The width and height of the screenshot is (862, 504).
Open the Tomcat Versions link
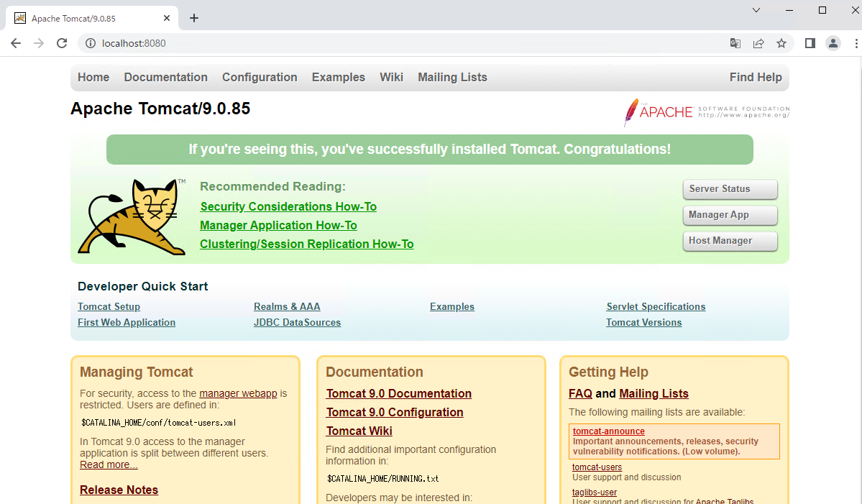tap(643, 323)
